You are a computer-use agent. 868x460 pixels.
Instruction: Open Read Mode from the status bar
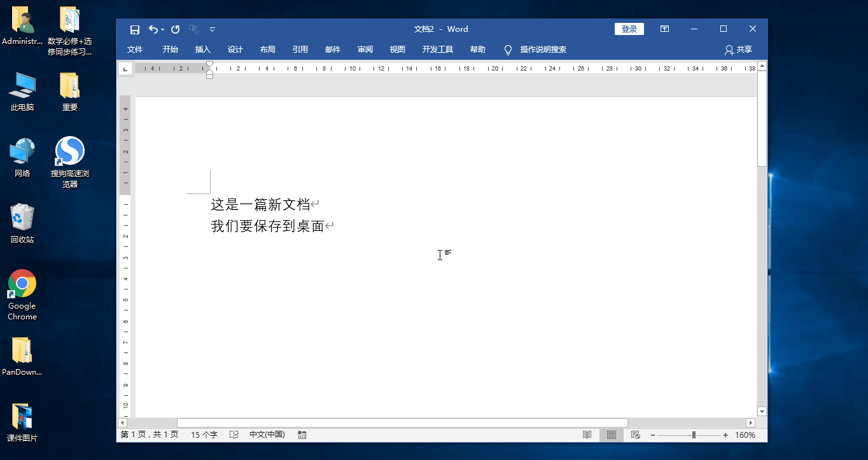click(x=587, y=435)
